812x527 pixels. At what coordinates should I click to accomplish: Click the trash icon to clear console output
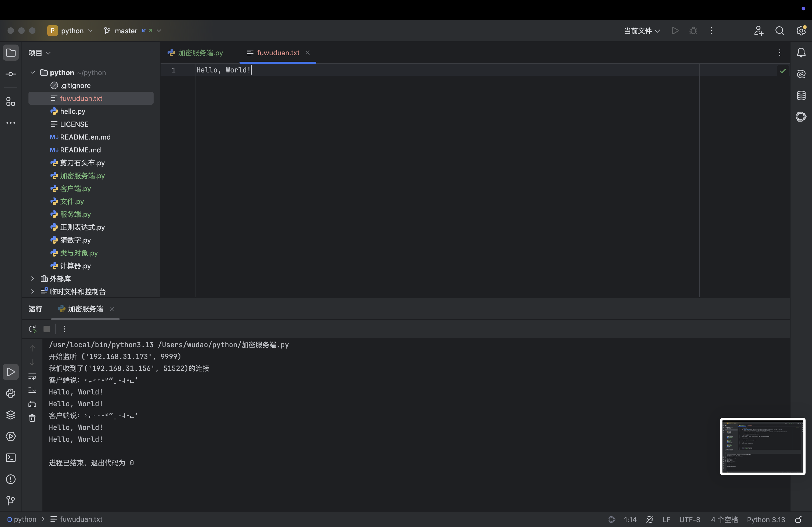pyautogui.click(x=32, y=418)
